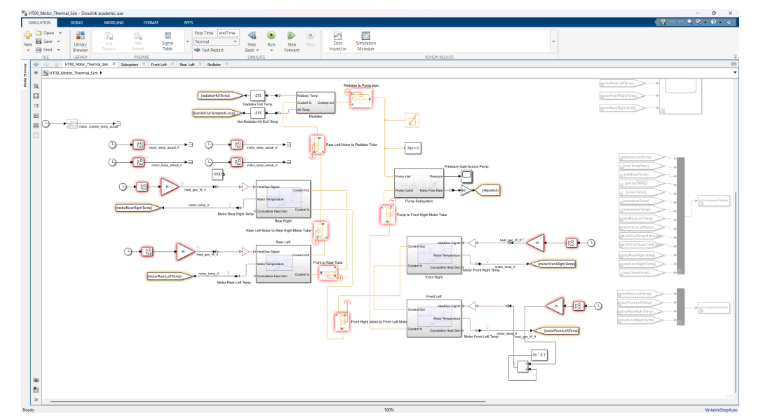Click the radiatorHotTemp Goto block
The image size is (765, 417).
221,96
